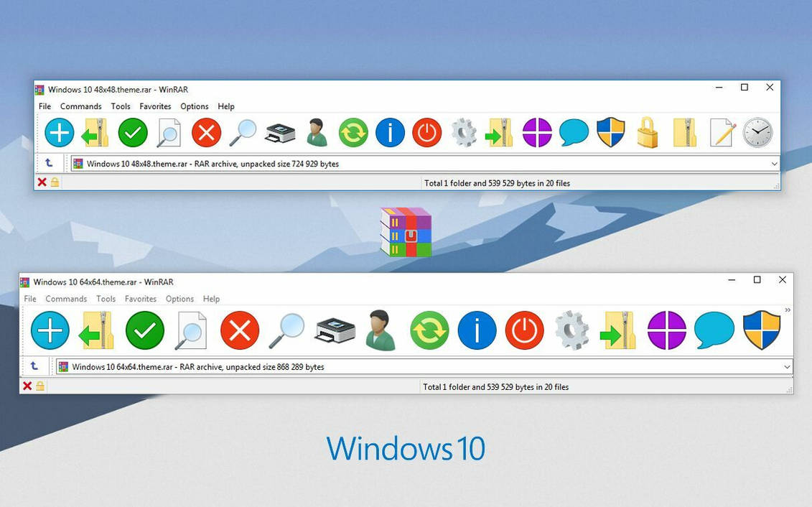The image size is (812, 507).
Task: Click View document magnifier icon in 48x48 window
Action: click(x=169, y=133)
